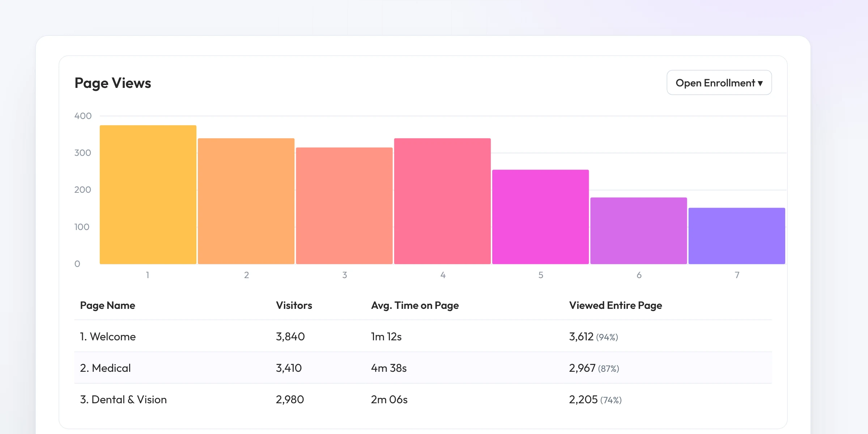Select the 1. Welcome row name
The width and height of the screenshot is (868, 434).
[x=108, y=337]
